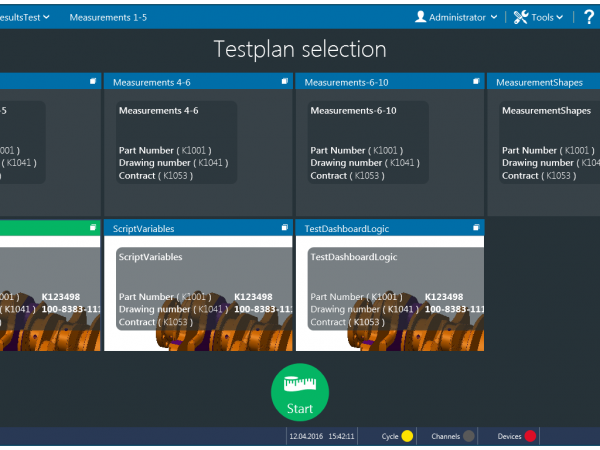This screenshot has width=600, height=450.
Task: Click Drawing number (K1041) in Measurements 4-6
Action: (173, 163)
